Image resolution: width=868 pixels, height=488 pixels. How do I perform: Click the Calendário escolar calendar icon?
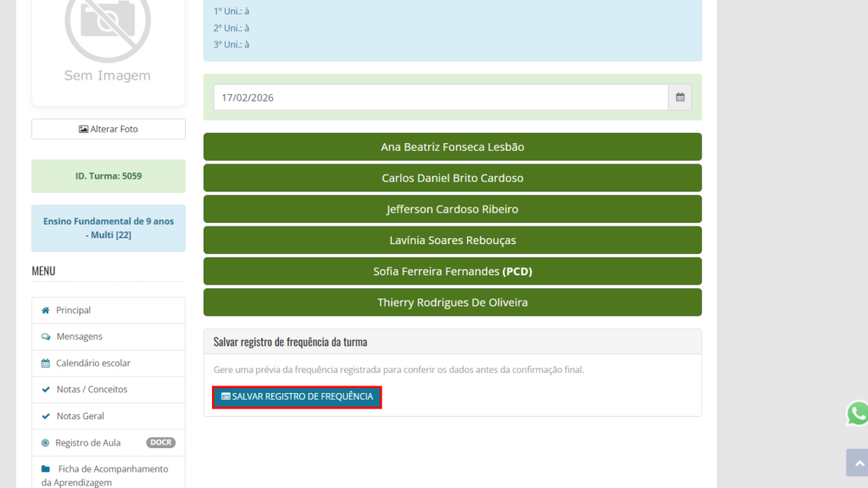[46, 363]
